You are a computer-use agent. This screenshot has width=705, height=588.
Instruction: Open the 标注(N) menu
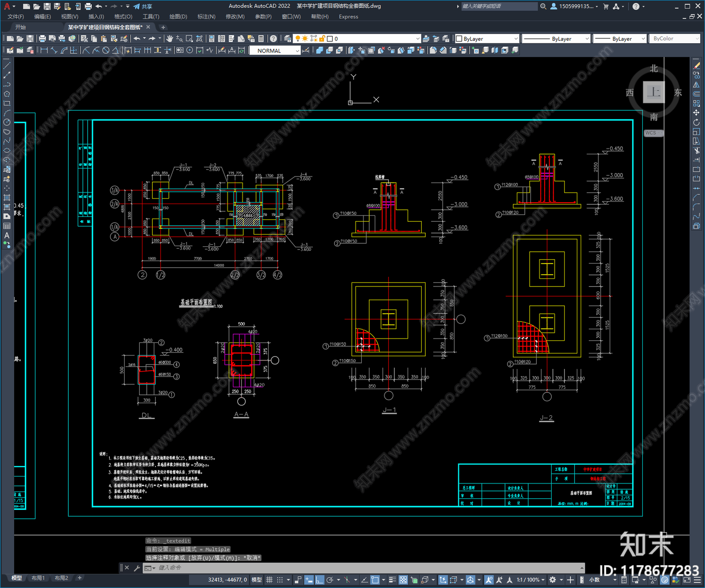[206, 17]
